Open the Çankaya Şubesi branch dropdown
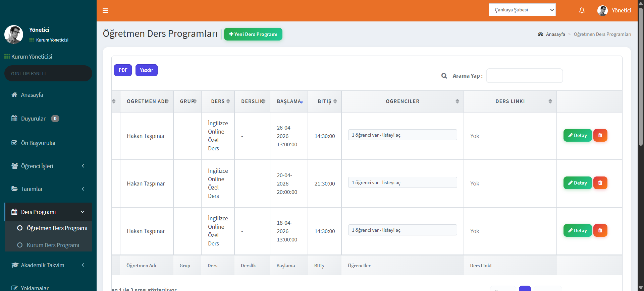 coord(522,10)
